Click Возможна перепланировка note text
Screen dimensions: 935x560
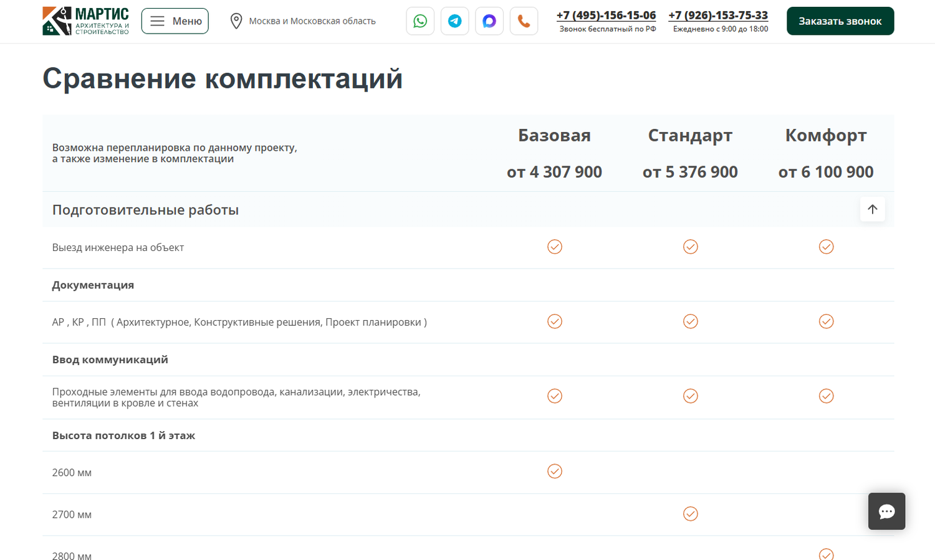175,153
